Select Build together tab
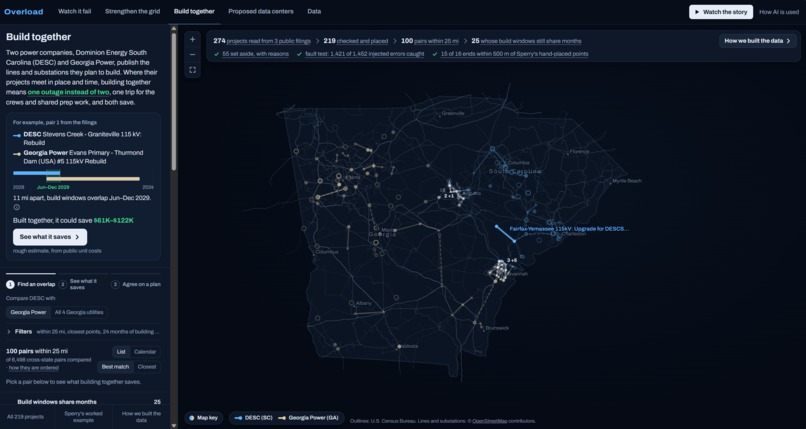806x429 pixels. click(x=194, y=11)
